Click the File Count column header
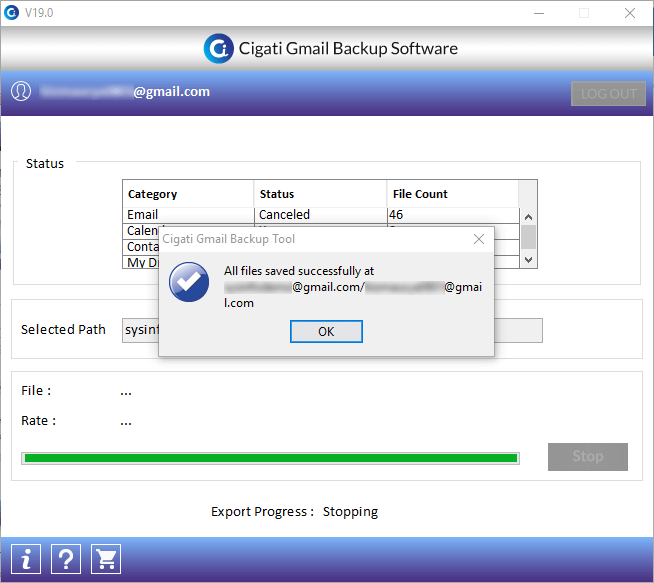The width and height of the screenshot is (654, 583). coord(453,194)
